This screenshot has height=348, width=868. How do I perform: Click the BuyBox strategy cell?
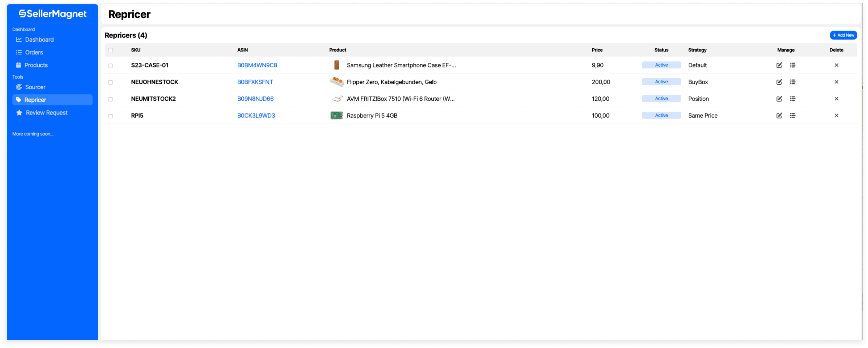pos(698,82)
